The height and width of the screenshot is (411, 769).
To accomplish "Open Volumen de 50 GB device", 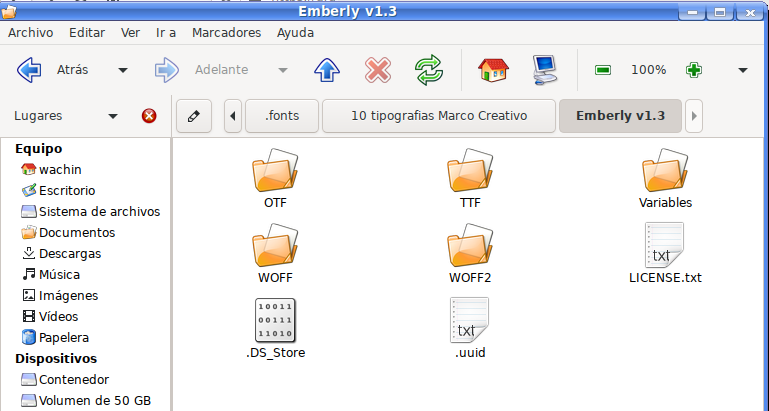I will tap(86, 401).
